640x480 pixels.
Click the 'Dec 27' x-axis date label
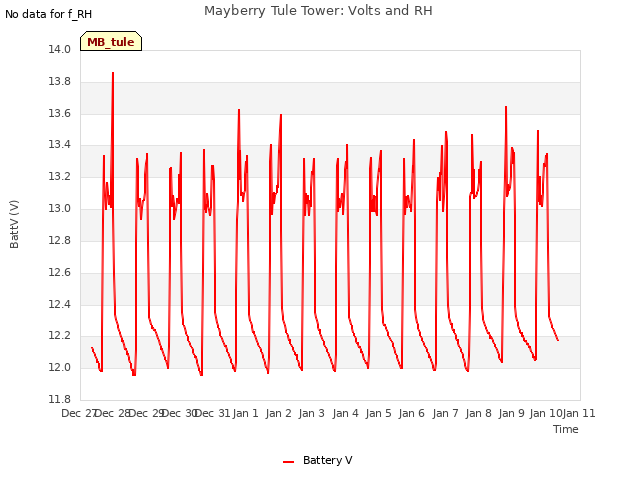[78, 413]
